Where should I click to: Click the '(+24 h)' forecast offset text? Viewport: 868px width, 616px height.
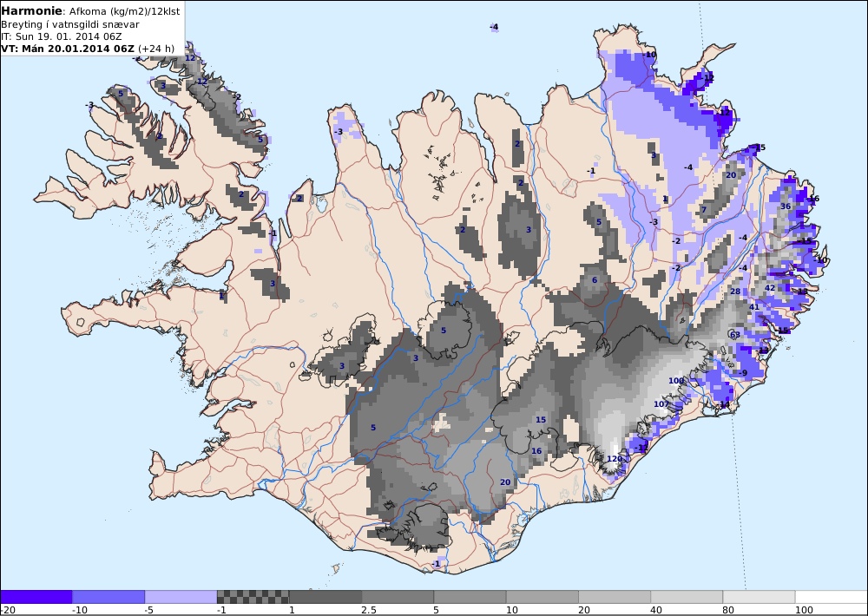(x=156, y=49)
